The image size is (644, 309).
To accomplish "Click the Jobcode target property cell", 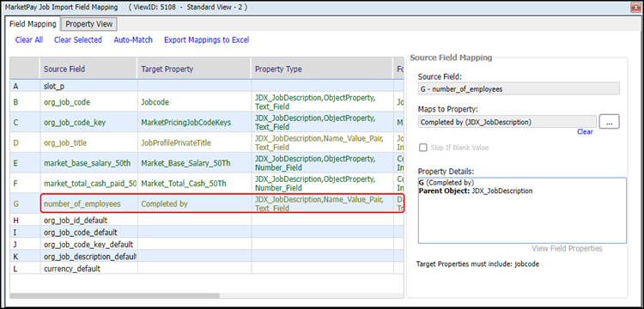I will pos(194,102).
